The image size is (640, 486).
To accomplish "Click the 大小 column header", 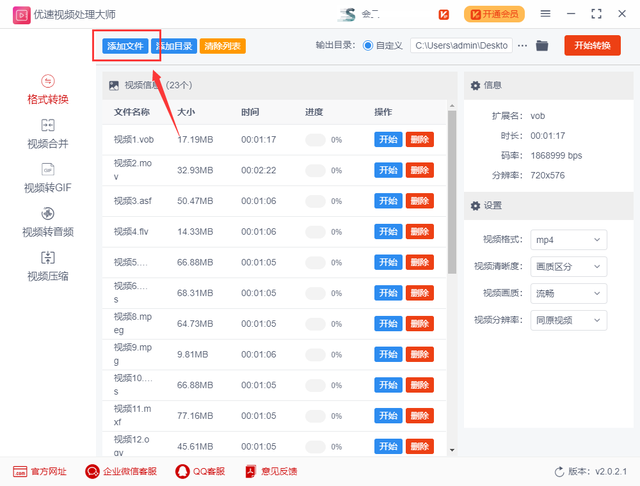I will 186,112.
